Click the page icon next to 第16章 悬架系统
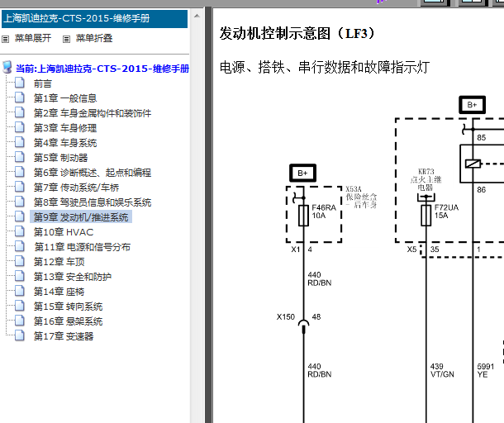 point(20,321)
